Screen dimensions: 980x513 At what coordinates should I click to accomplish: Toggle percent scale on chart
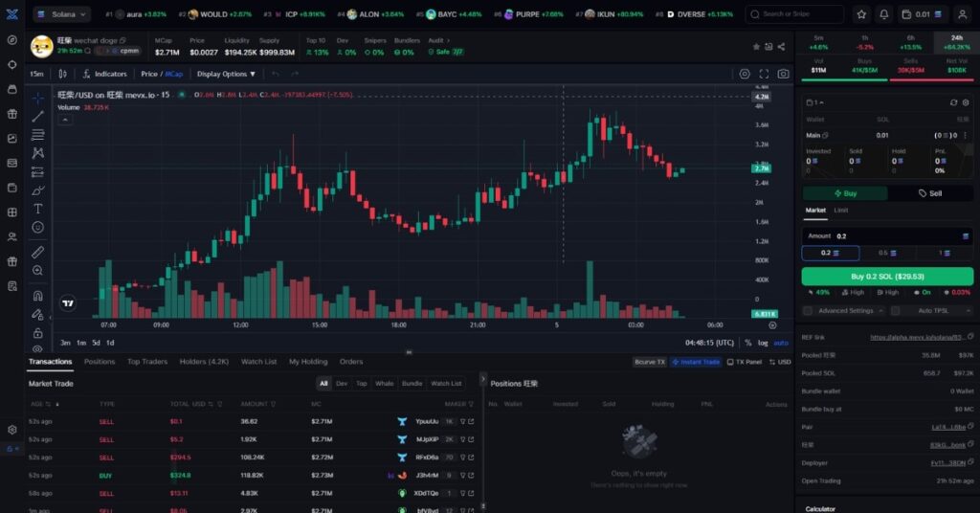pos(748,343)
